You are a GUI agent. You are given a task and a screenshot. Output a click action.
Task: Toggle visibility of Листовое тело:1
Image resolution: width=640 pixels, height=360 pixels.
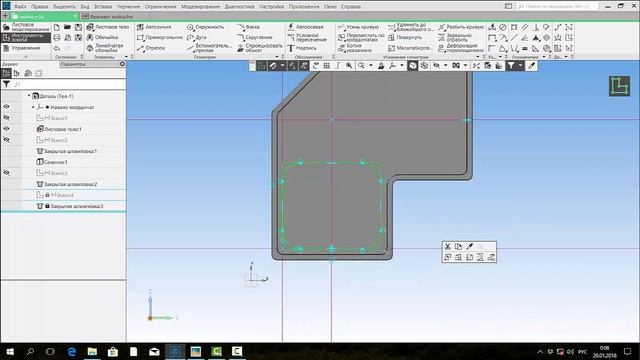click(6, 129)
